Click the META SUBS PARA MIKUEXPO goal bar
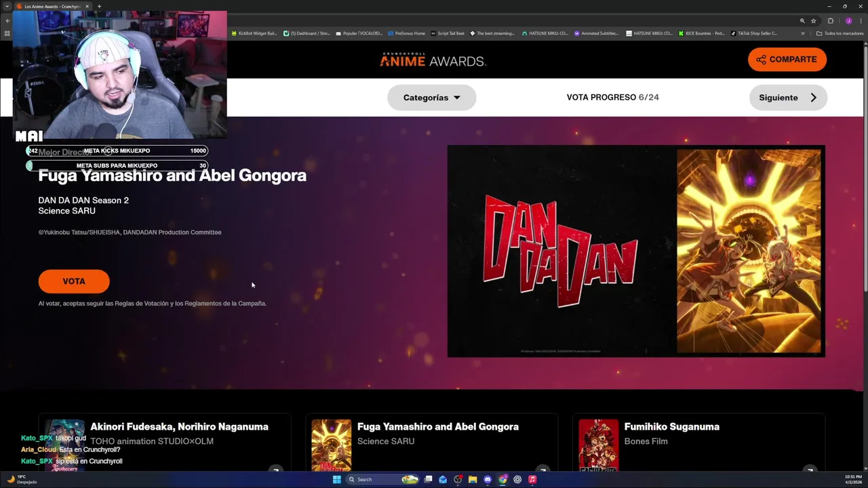The height and width of the screenshot is (488, 868). (x=117, y=165)
